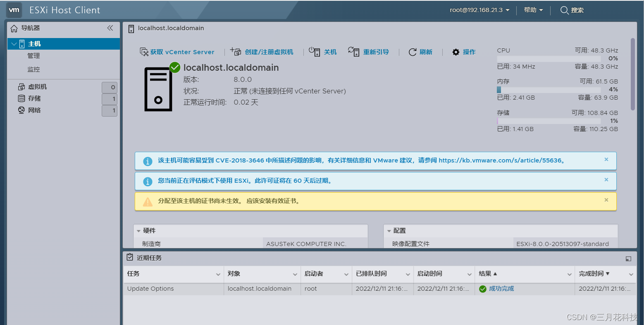Click the CPU usage bar
The height and width of the screenshot is (325, 644).
549,59
